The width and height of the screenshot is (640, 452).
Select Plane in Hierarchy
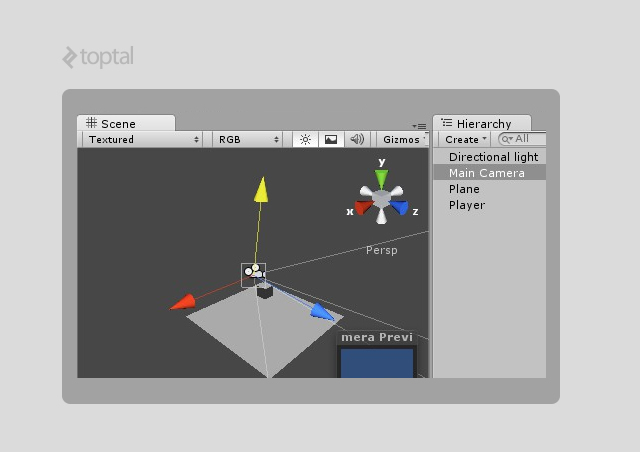click(489, 189)
